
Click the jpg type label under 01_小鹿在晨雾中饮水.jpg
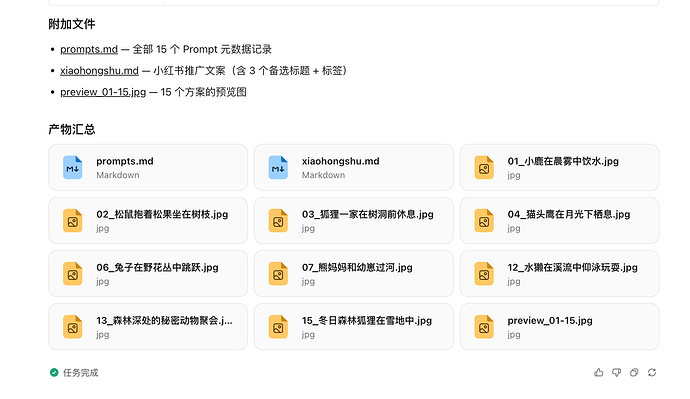click(514, 175)
